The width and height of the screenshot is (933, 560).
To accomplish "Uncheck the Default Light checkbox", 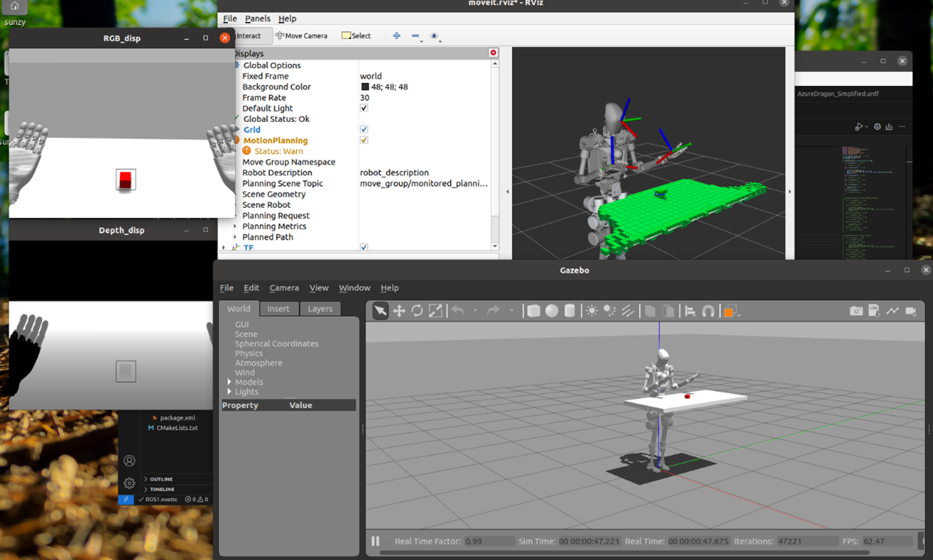I will point(364,108).
